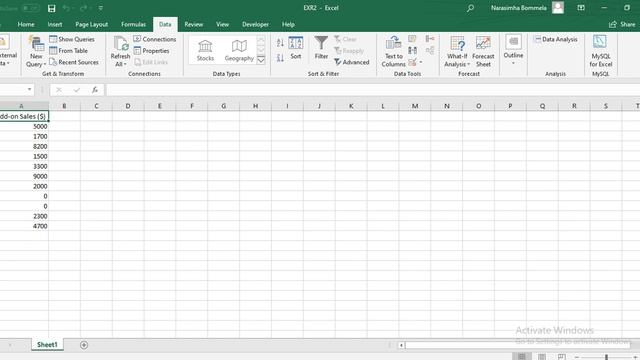640x360 pixels.
Task: Open the Help tab
Action: click(x=288, y=24)
